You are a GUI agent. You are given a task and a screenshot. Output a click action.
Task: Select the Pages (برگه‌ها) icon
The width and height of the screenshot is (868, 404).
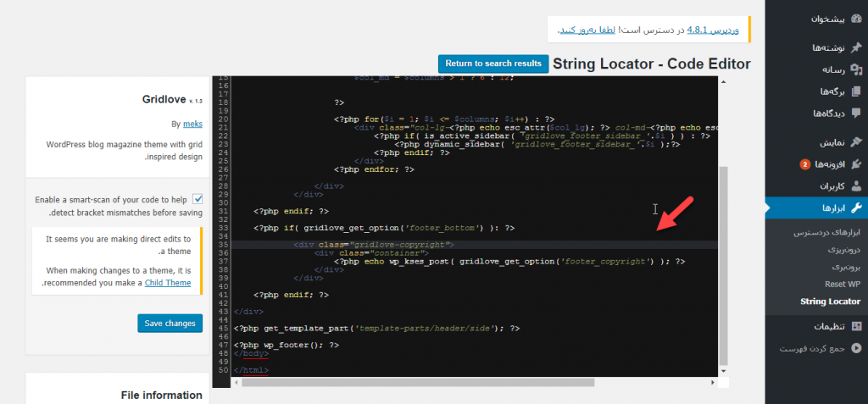pyautogui.click(x=855, y=91)
